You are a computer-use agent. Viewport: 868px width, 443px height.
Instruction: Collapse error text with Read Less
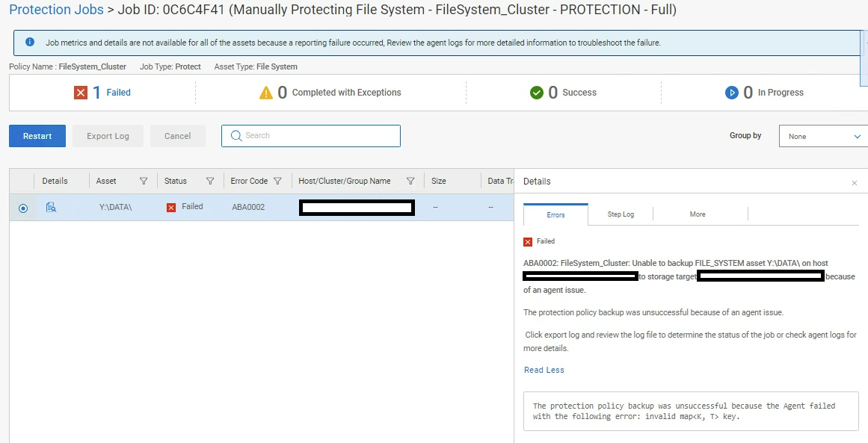click(x=544, y=370)
